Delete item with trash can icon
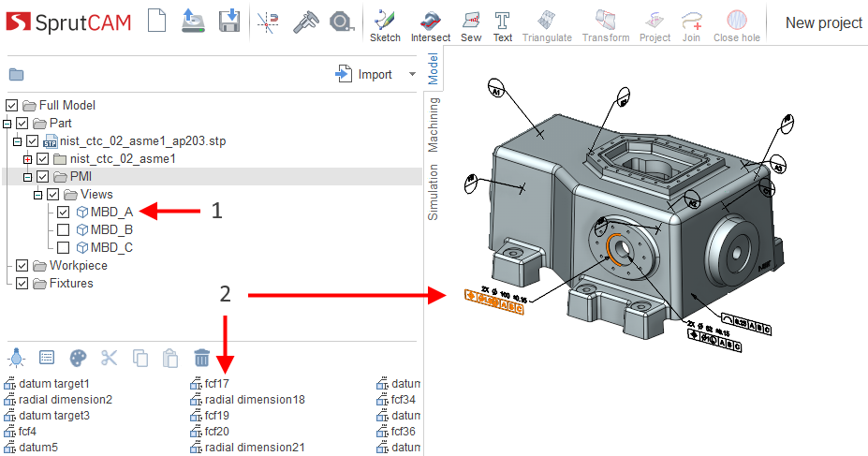868x456 pixels. click(x=202, y=358)
